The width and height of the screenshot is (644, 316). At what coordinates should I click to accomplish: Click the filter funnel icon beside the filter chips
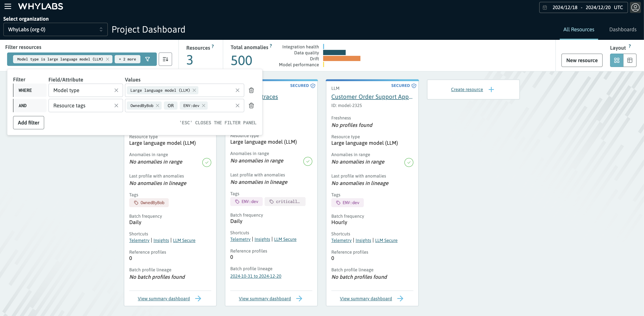tap(148, 59)
